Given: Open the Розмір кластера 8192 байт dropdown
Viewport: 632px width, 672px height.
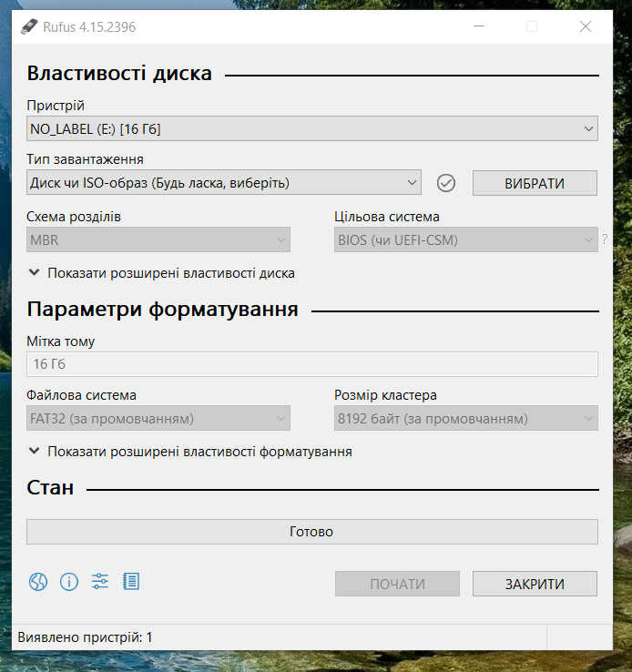Looking at the screenshot, I should tap(465, 418).
